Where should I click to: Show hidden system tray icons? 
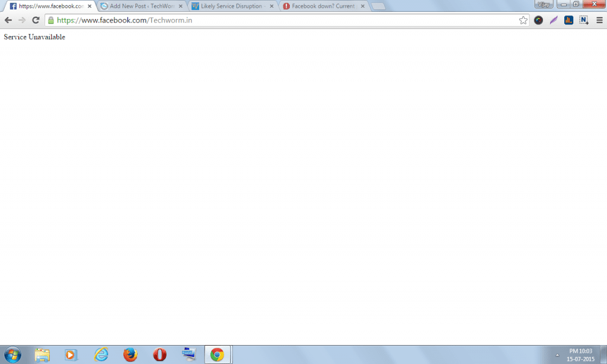pyautogui.click(x=557, y=355)
